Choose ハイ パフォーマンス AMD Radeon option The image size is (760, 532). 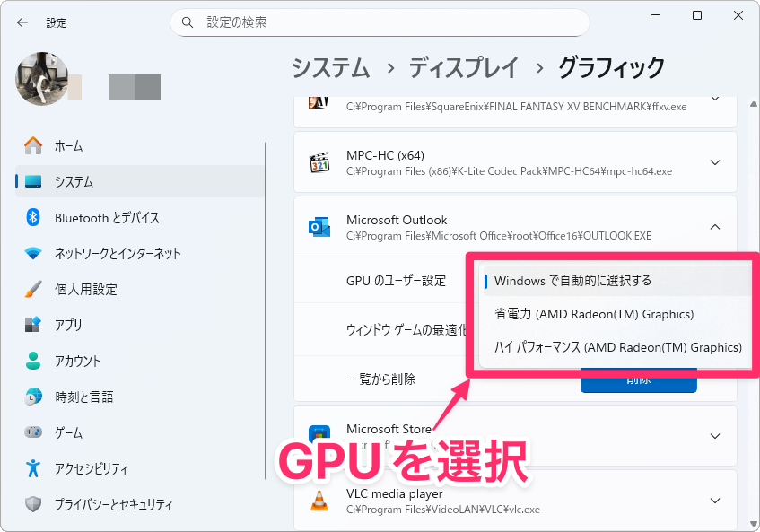pos(617,347)
